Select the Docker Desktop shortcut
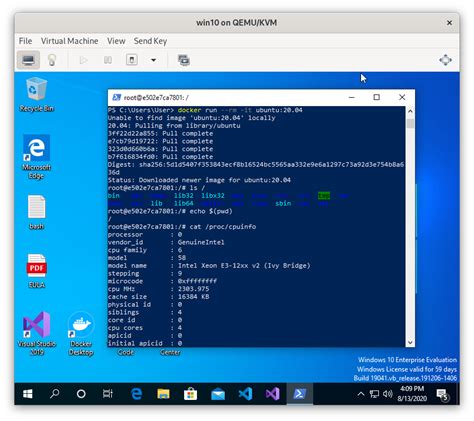Viewport: 474px width, 421px height. click(81, 333)
